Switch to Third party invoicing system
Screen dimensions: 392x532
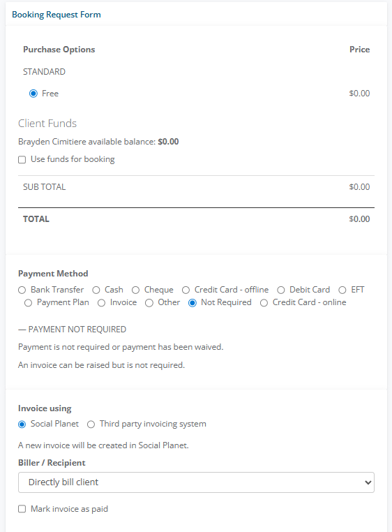coord(91,424)
